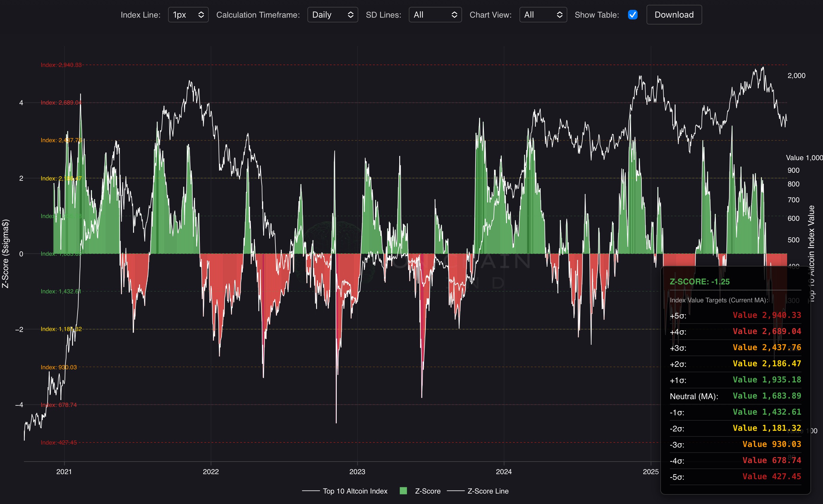Image resolution: width=823 pixels, height=504 pixels.
Task: Click the 2022 x-axis year label
Action: point(211,472)
